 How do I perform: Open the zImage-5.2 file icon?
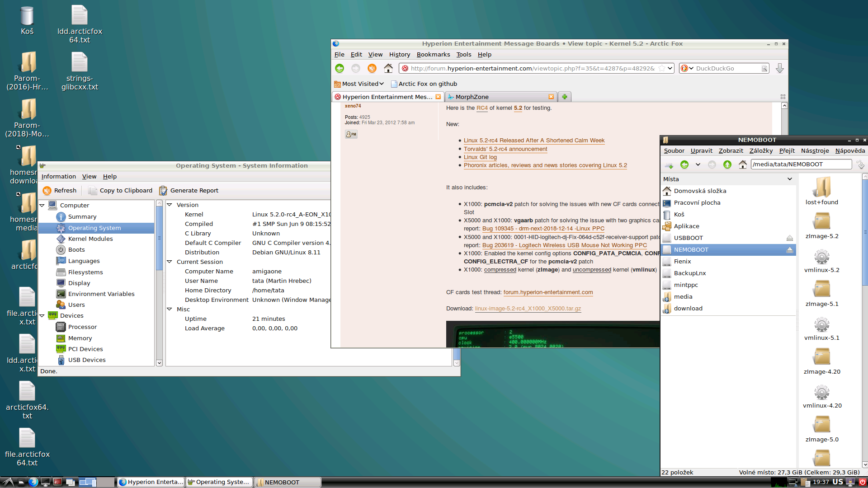pyautogui.click(x=821, y=221)
